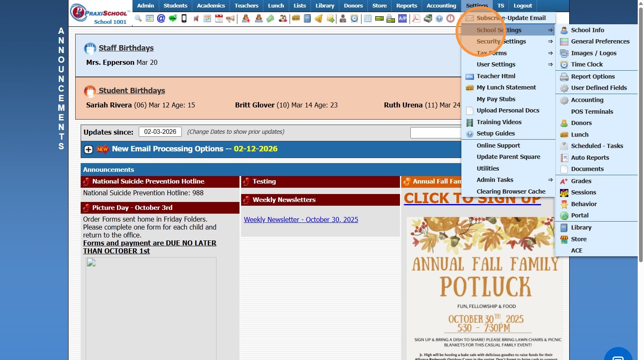Click the red exclamation alert icon
The height and width of the screenshot is (360, 644).
[x=451, y=18]
